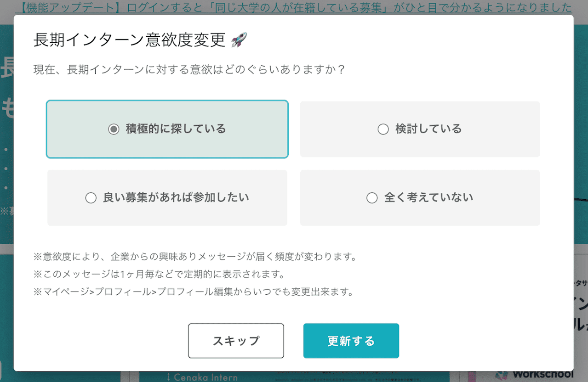
Task: Click the rocket emoji beside the dialog title
Action: click(x=239, y=40)
